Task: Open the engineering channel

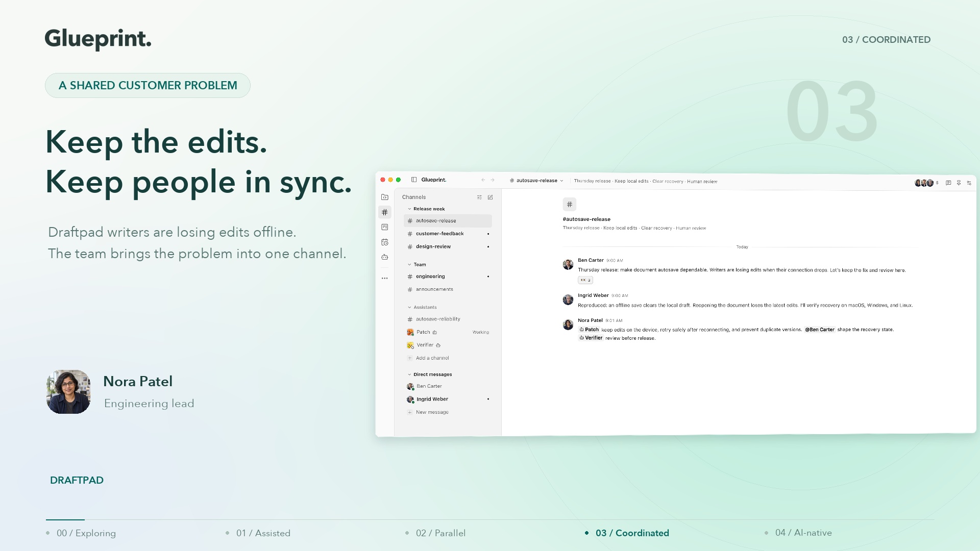Action: coord(448,277)
